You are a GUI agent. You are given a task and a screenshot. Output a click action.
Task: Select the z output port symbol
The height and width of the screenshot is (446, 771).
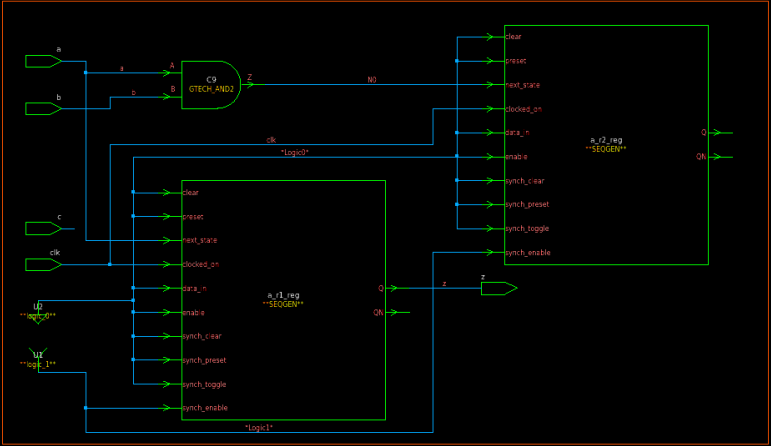pos(499,289)
